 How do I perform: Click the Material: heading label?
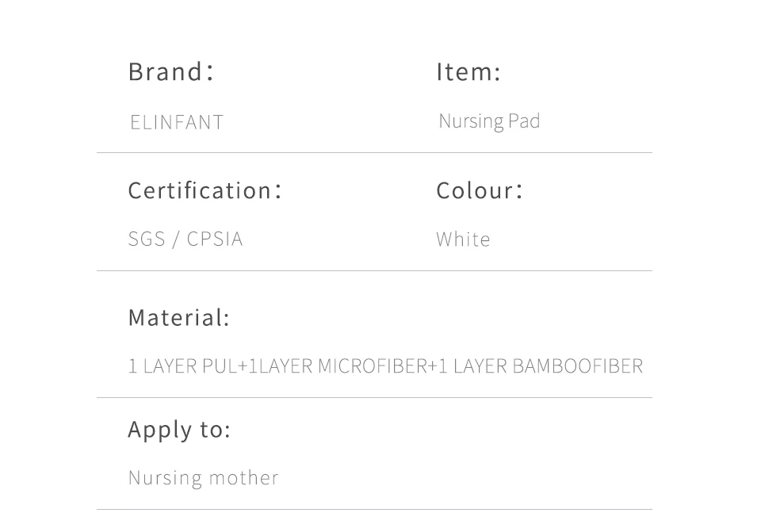tap(178, 318)
